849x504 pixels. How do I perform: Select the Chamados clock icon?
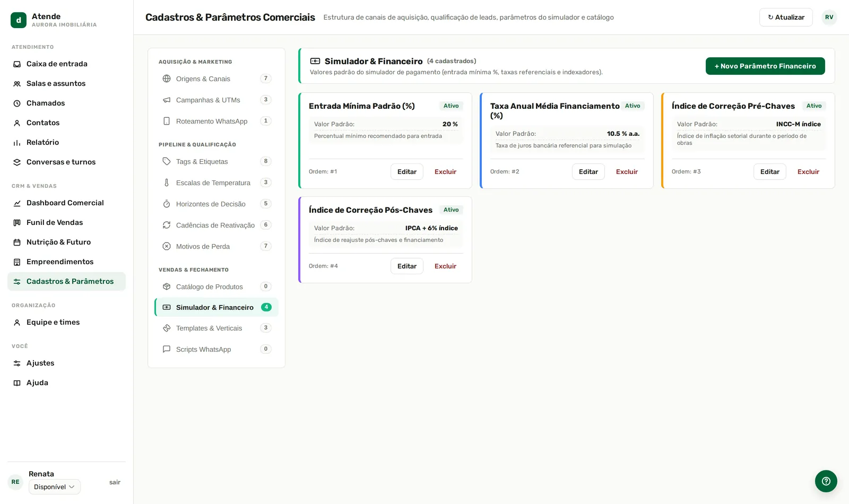(x=17, y=103)
